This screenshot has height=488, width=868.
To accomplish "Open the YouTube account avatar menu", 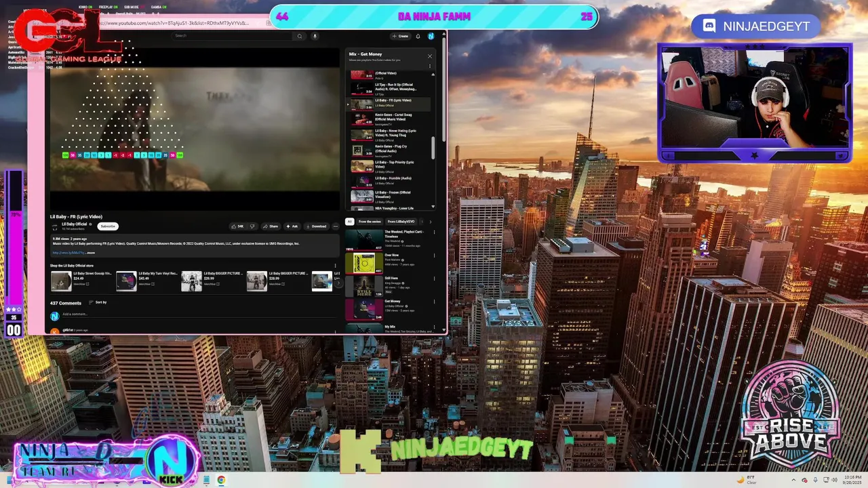I will tap(431, 36).
